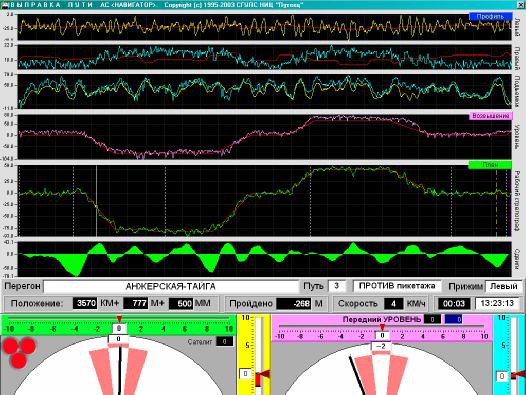The width and height of the screenshot is (526, 395).
Task: Click the white cursor line in План chart
Action: (97, 201)
